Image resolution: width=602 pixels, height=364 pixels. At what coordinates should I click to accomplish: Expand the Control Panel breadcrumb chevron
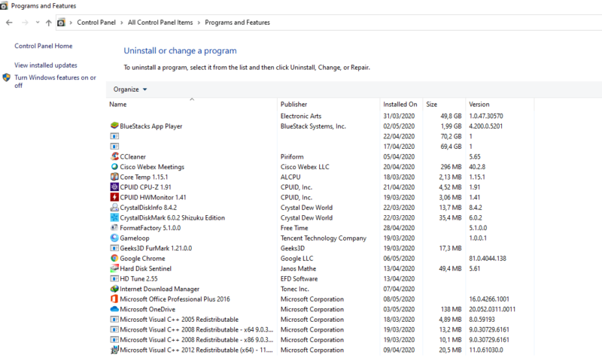[x=122, y=23]
